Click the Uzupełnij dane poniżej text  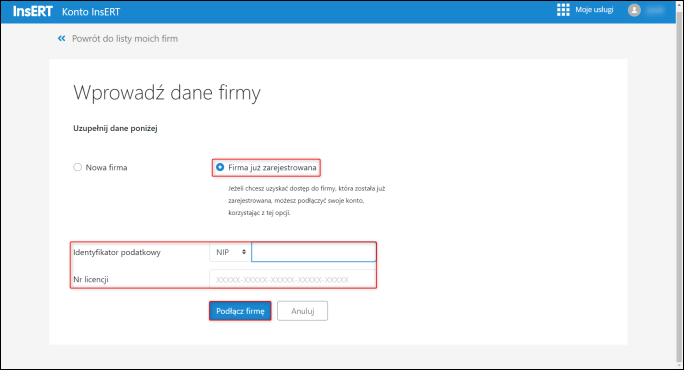coord(115,128)
